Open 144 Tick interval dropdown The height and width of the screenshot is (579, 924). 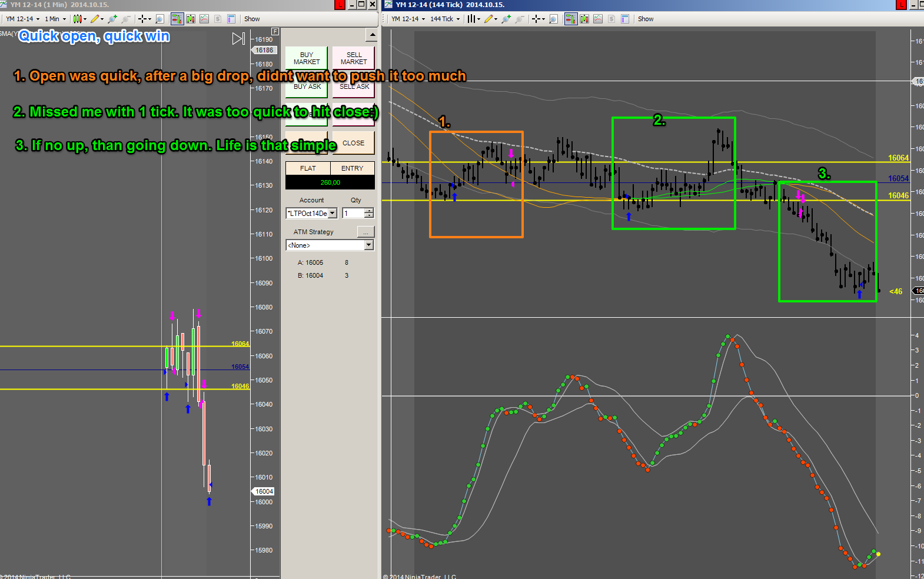pyautogui.click(x=445, y=19)
